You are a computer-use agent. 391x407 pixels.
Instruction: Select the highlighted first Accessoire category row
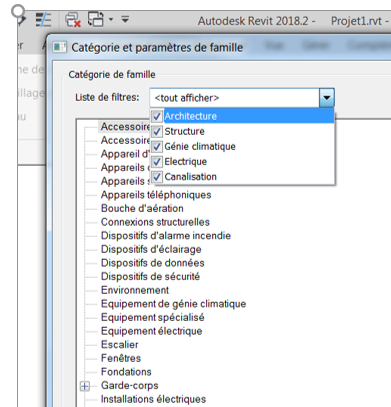[125, 127]
